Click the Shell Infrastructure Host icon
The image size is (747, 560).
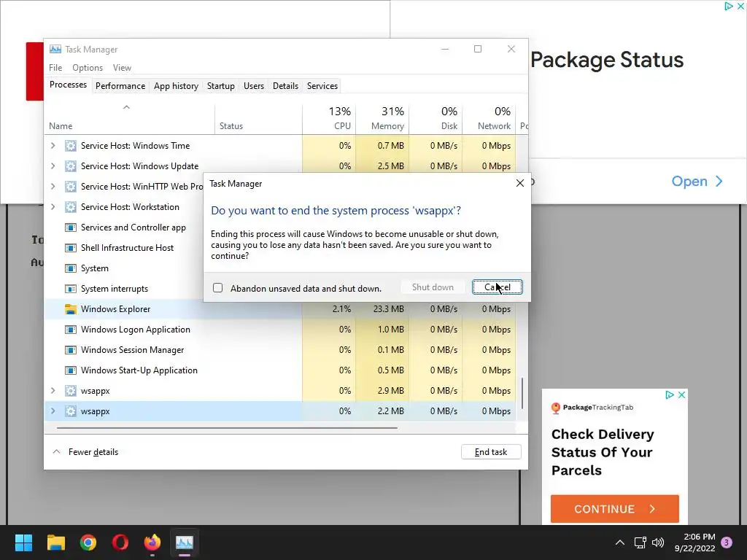pyautogui.click(x=71, y=248)
